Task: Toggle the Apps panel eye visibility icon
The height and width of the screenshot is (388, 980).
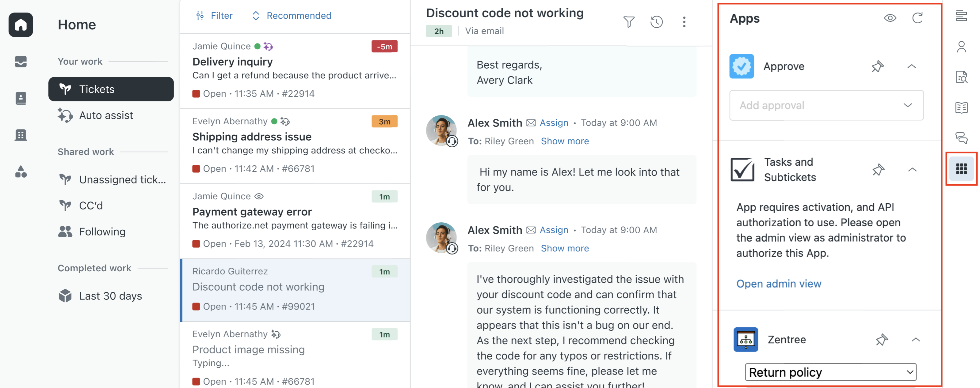Action: (890, 18)
